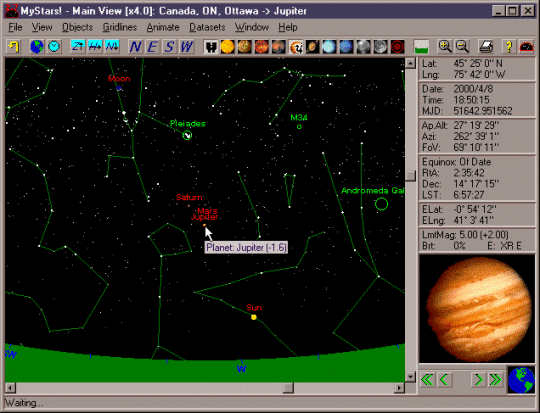Click the M34 object label
This screenshot has height=413, width=540.
pyautogui.click(x=299, y=118)
